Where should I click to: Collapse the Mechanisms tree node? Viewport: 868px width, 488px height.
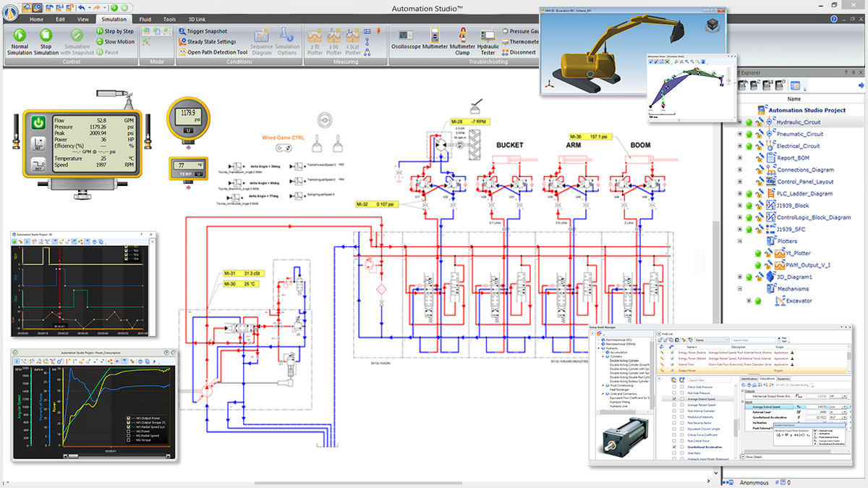pyautogui.click(x=739, y=288)
